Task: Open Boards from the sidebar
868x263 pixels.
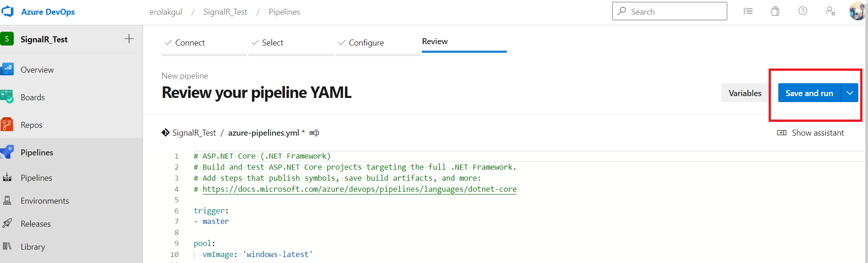Action: tap(32, 97)
